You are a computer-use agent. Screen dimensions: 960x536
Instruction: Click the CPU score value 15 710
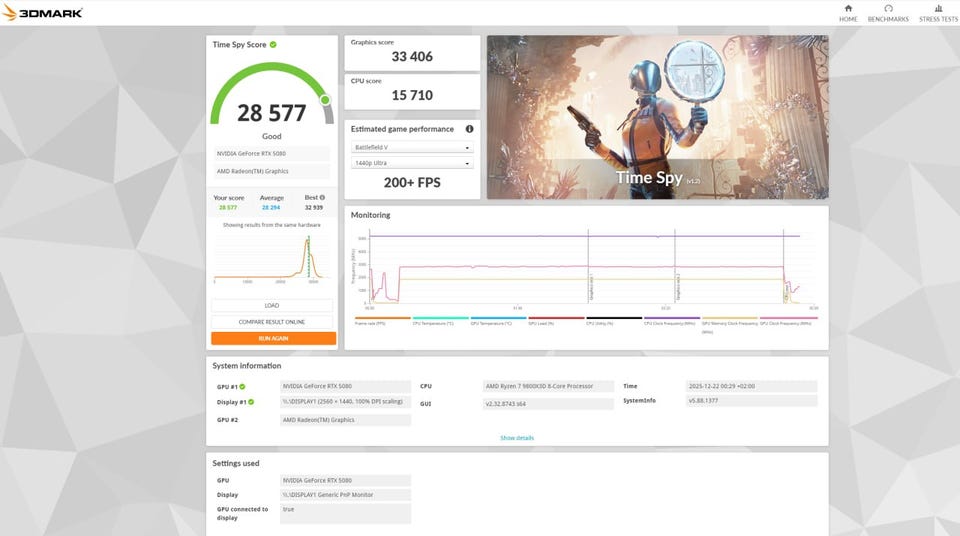point(412,96)
